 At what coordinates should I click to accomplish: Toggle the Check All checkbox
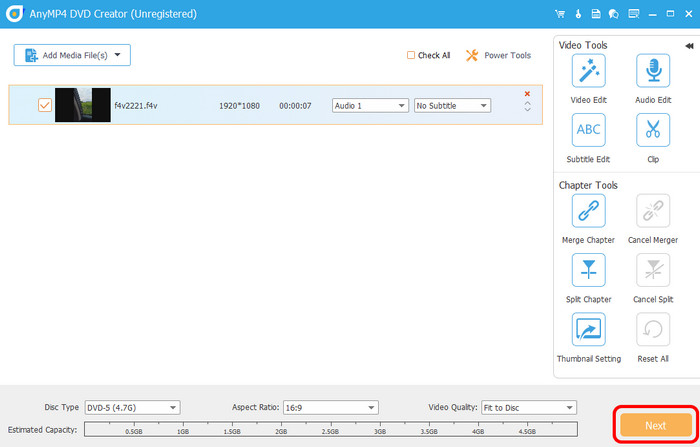(411, 55)
